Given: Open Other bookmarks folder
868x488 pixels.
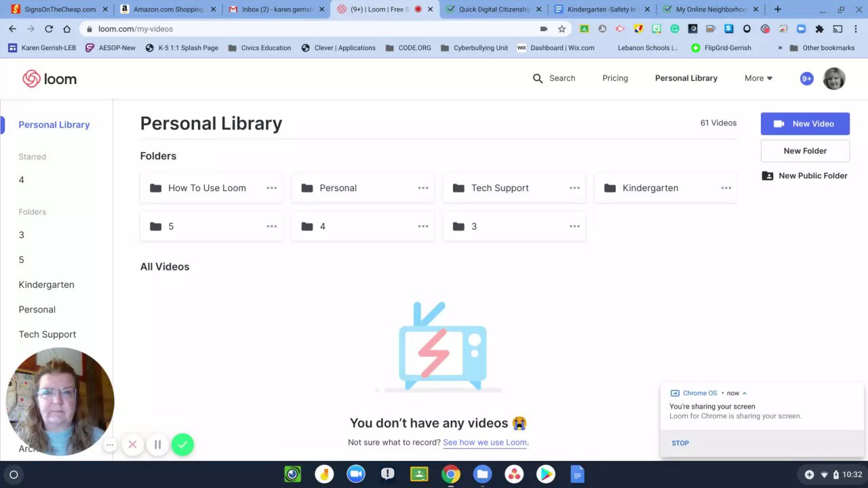Looking at the screenshot, I should 822,48.
